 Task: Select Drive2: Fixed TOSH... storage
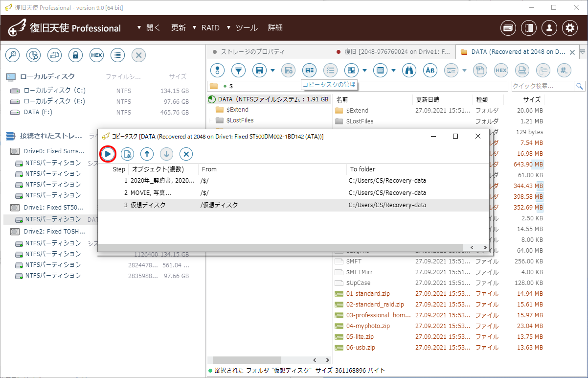[54, 231]
